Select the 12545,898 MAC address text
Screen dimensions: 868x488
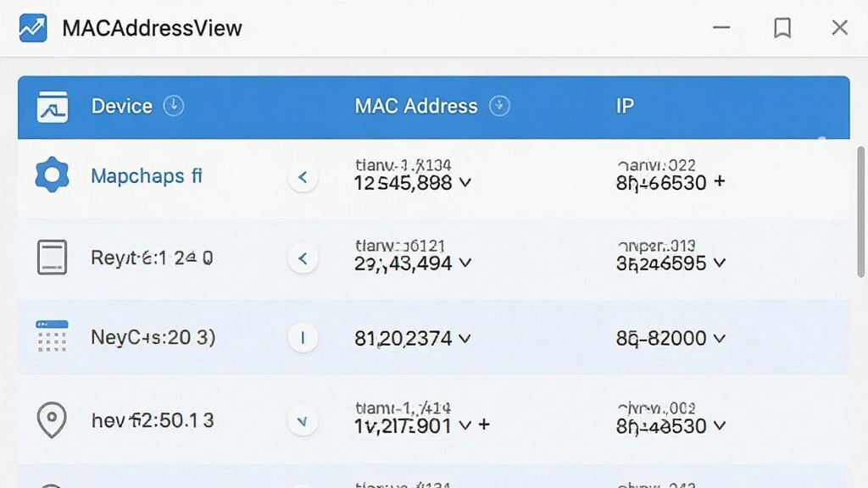tap(403, 183)
